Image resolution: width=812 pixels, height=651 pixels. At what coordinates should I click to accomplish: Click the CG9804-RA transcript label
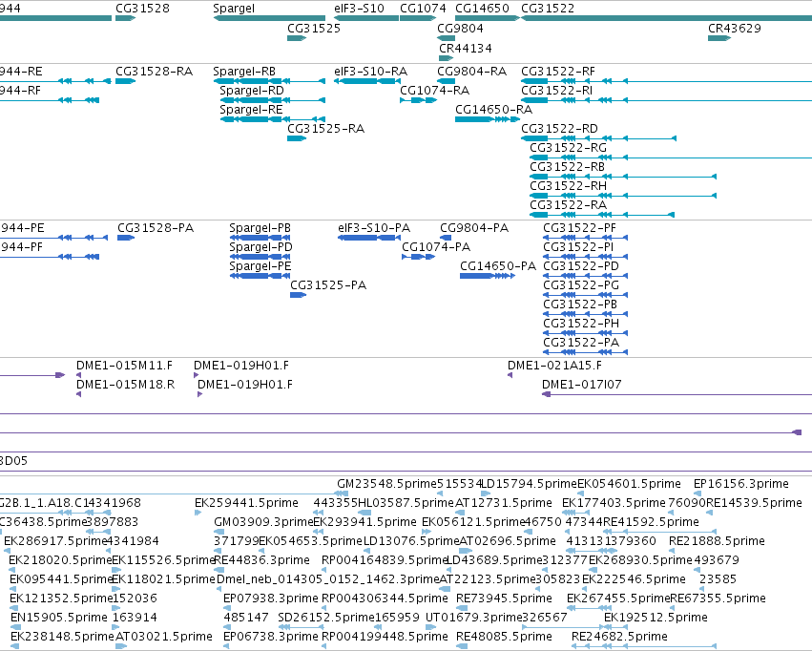pyautogui.click(x=471, y=71)
